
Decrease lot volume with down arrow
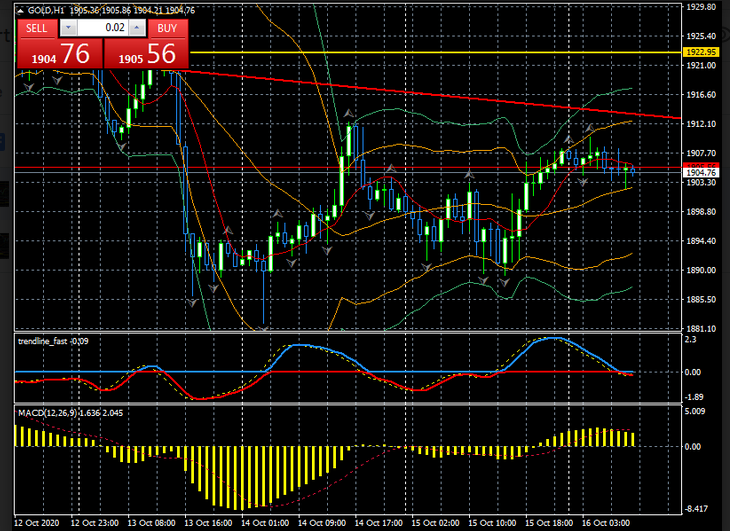[68, 28]
